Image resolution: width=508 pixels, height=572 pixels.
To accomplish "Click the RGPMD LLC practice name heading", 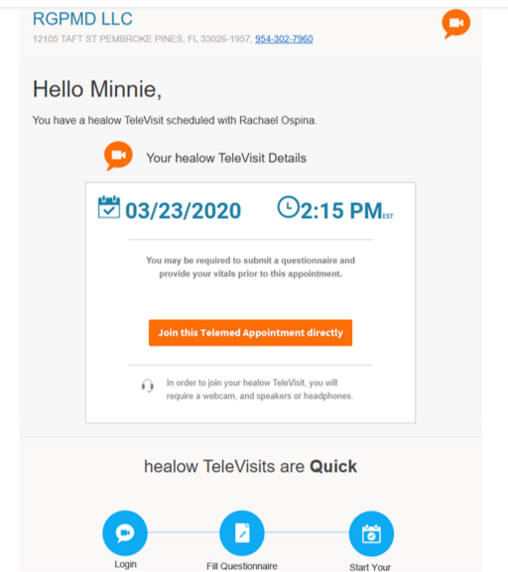I will (x=83, y=19).
